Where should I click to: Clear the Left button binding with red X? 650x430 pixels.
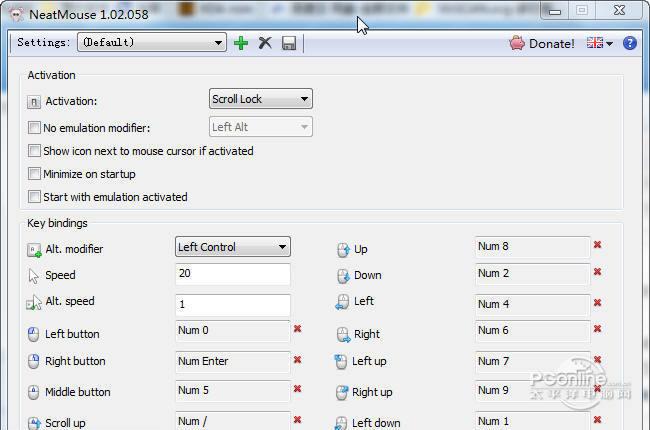pyautogui.click(x=297, y=329)
